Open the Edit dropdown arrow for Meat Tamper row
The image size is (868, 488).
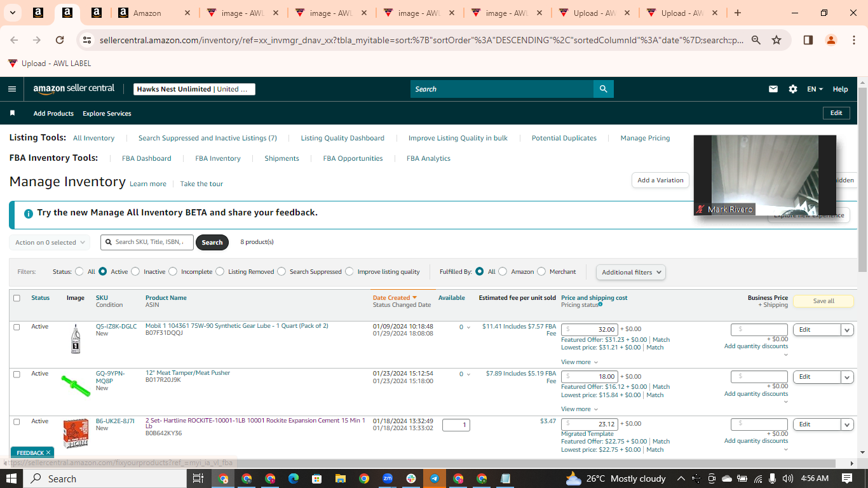[x=847, y=377]
